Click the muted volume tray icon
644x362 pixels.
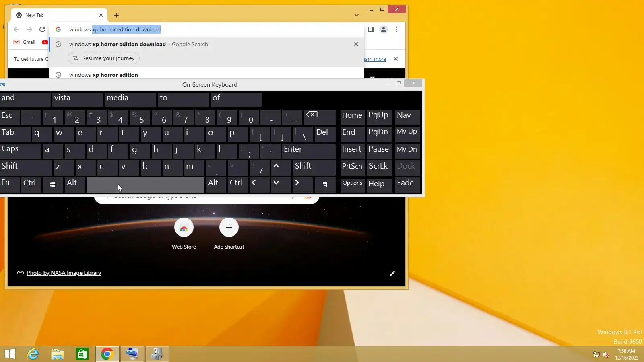[606, 354]
